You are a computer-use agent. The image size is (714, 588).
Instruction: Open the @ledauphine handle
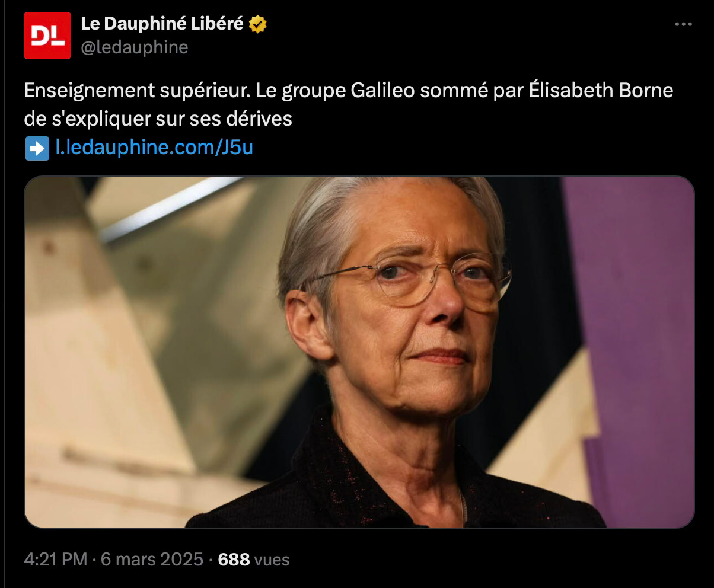(134, 47)
